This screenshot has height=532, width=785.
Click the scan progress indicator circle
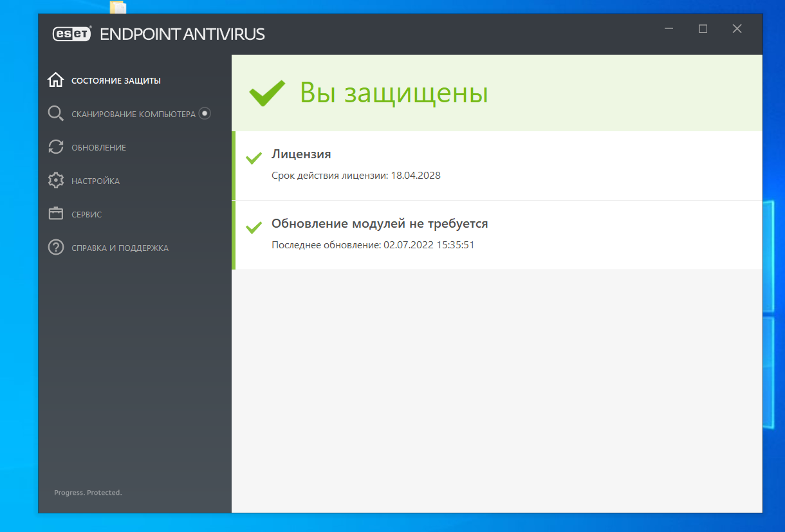205,114
